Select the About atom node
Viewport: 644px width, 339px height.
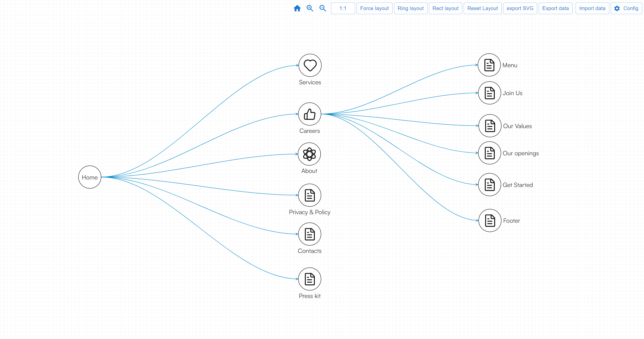[x=309, y=154]
